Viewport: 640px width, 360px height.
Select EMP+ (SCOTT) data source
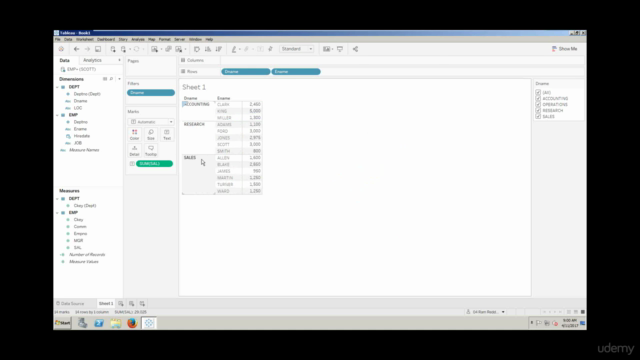click(78, 69)
